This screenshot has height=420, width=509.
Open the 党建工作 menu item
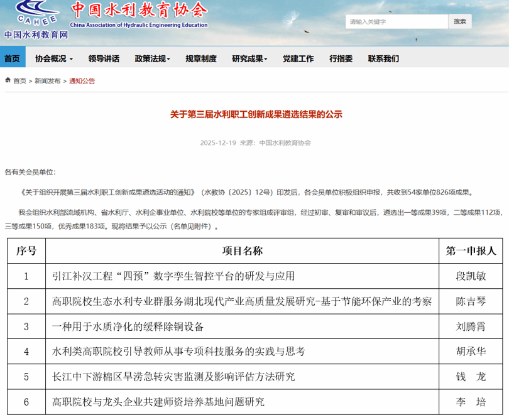coord(298,59)
